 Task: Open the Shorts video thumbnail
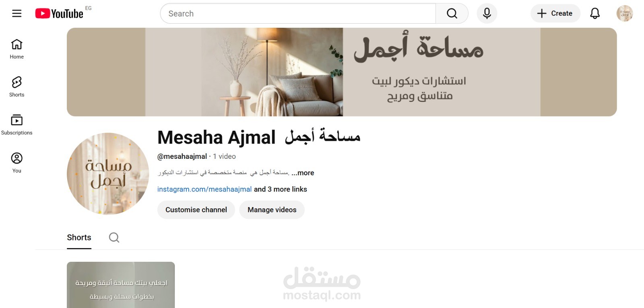coord(121,285)
